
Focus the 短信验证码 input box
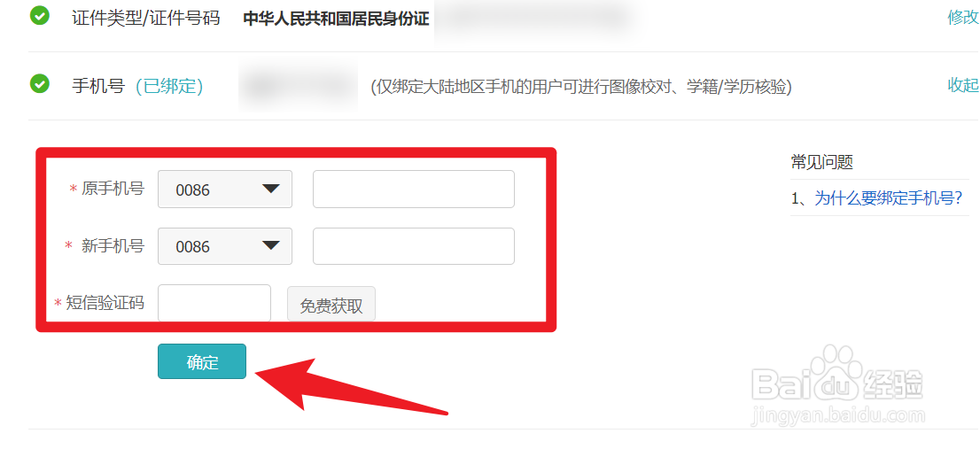pos(214,304)
